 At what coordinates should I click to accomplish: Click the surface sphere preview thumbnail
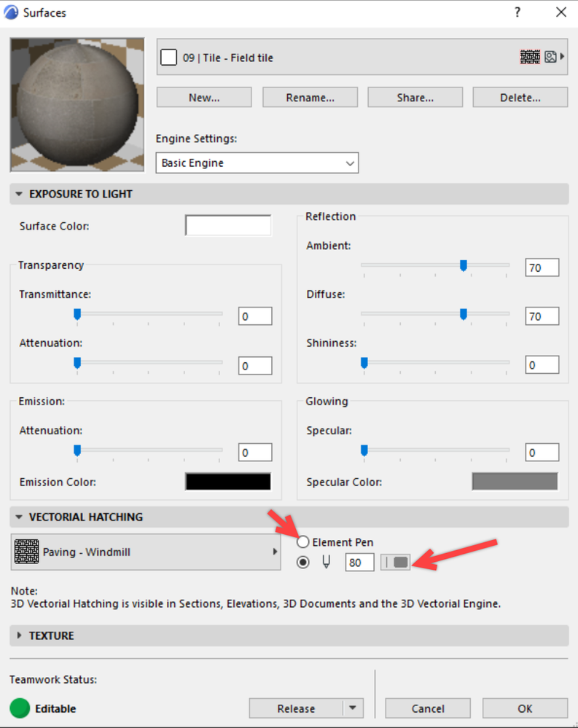pos(77,105)
